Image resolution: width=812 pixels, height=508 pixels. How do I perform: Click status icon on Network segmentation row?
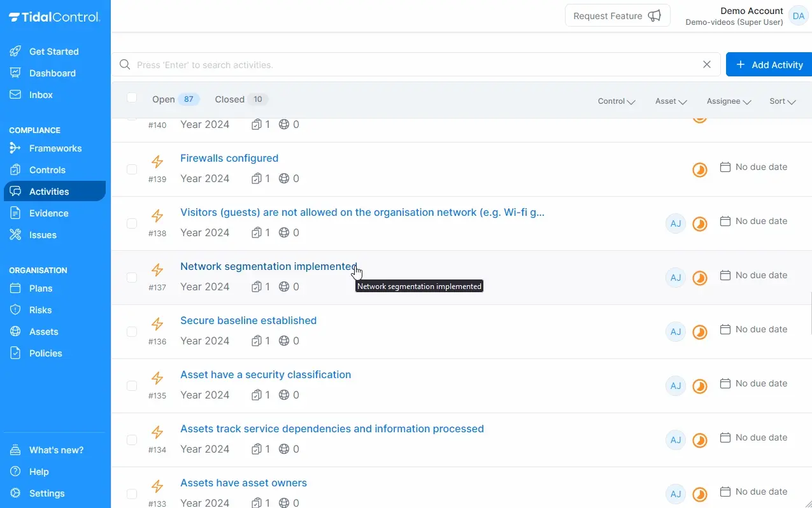click(700, 278)
